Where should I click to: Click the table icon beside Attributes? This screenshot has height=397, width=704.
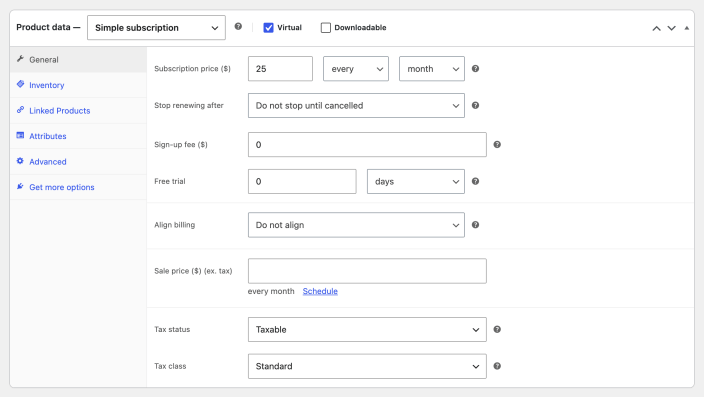coord(20,136)
